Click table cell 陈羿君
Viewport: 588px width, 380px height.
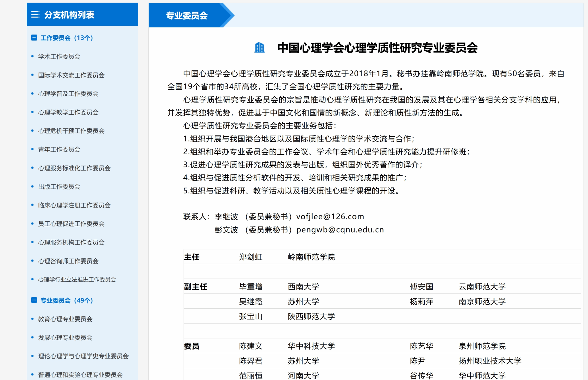click(x=251, y=361)
